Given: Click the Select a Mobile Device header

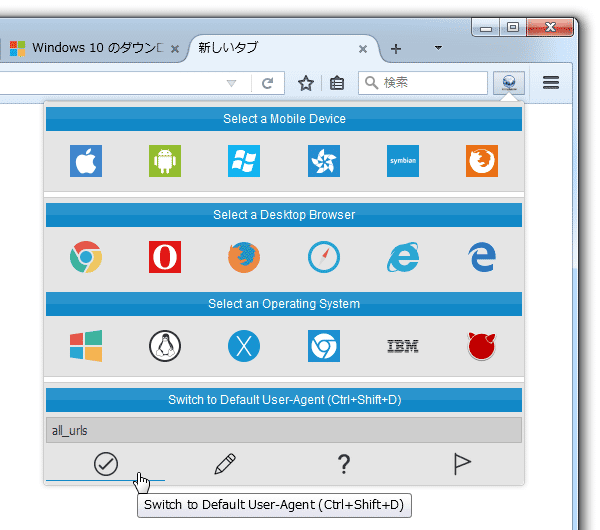Looking at the screenshot, I should [x=284, y=119].
